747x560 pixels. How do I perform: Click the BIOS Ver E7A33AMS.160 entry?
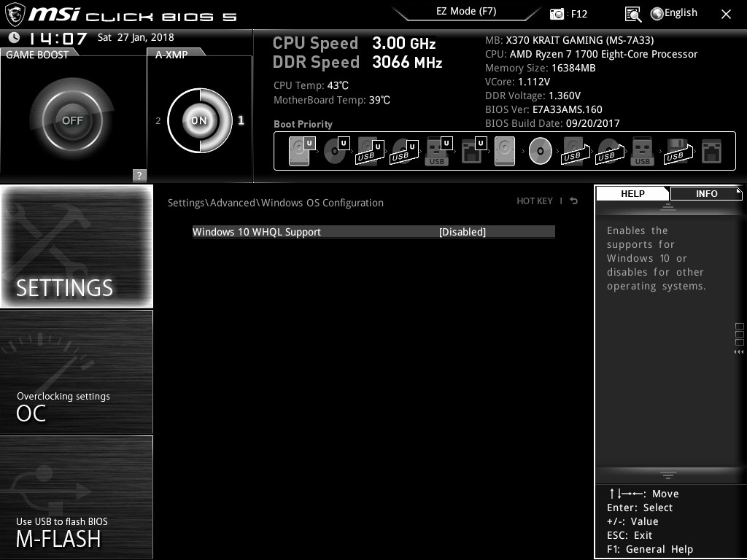(543, 109)
